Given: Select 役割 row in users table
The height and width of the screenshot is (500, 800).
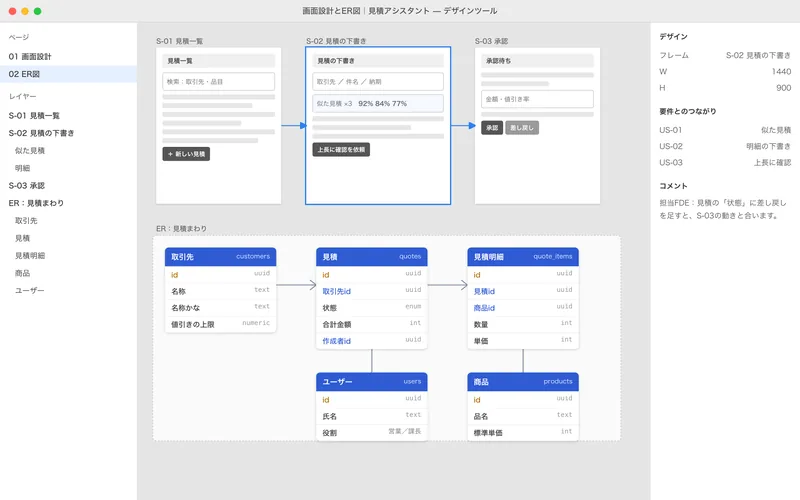Looking at the screenshot, I should tap(371, 433).
